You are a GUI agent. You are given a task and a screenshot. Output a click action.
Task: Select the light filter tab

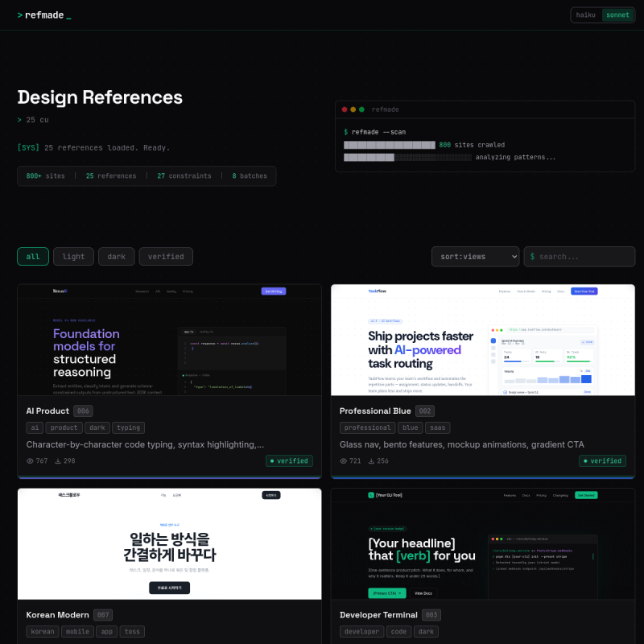(73, 257)
